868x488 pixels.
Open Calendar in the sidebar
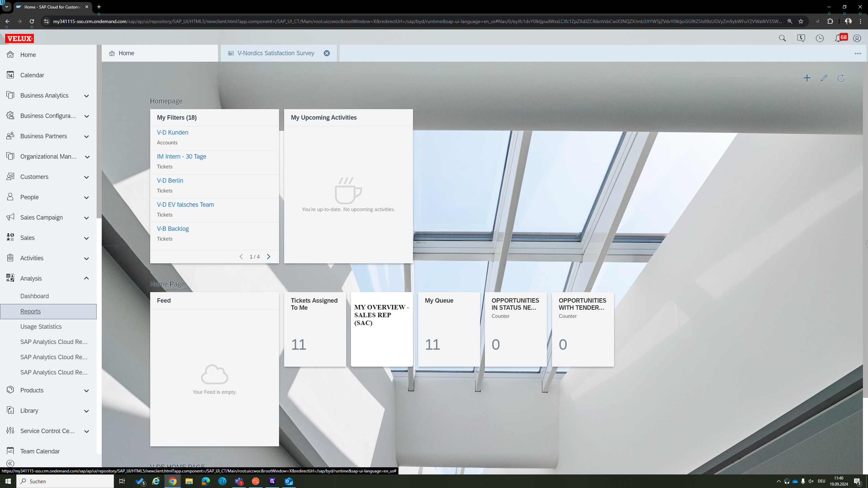click(48, 75)
